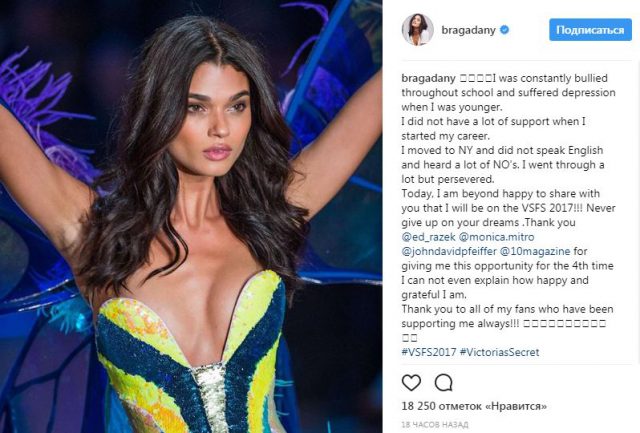Click the blue verified badge icon

pos(504,30)
